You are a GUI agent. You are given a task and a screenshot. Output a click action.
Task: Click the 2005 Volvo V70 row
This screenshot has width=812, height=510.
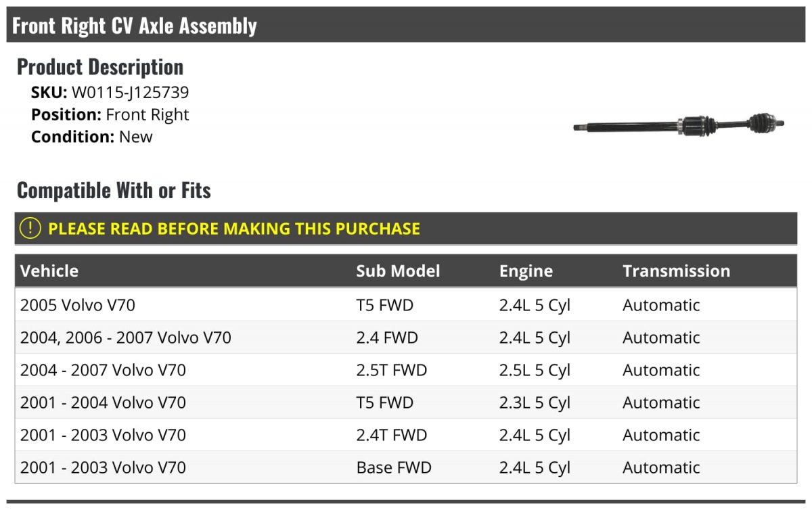406,305
